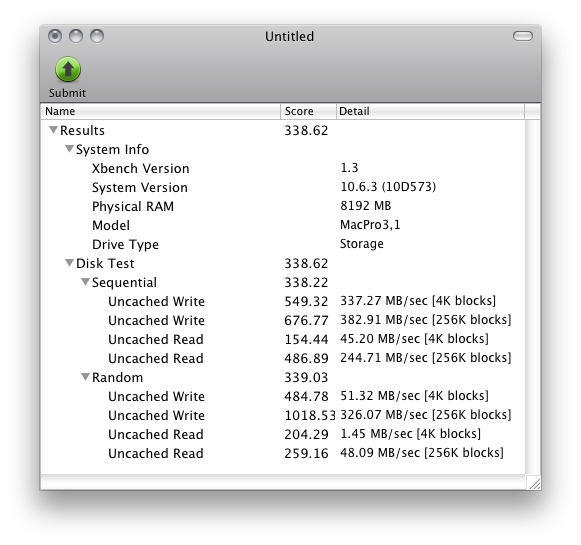Click the 'Untitled' window title

(x=289, y=36)
